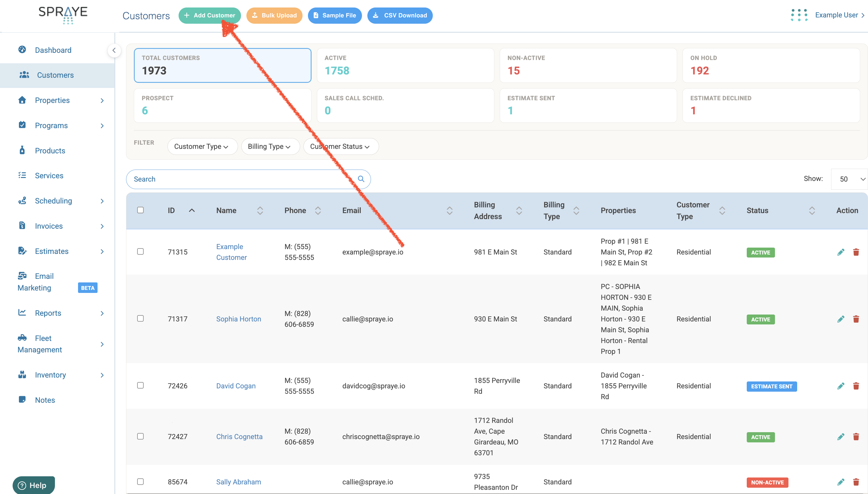Expand the Invoices submenu chevron
This screenshot has height=494, width=868.
pos(102,226)
